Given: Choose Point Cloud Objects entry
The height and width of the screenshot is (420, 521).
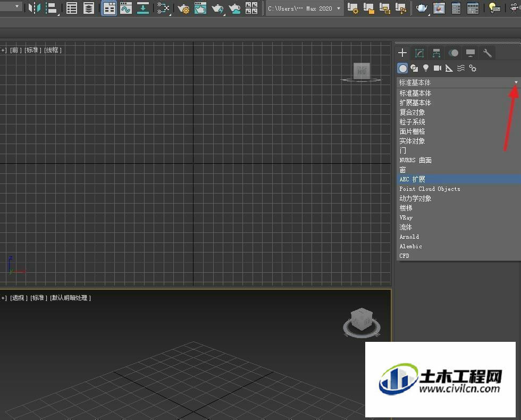Looking at the screenshot, I should click(458, 189).
